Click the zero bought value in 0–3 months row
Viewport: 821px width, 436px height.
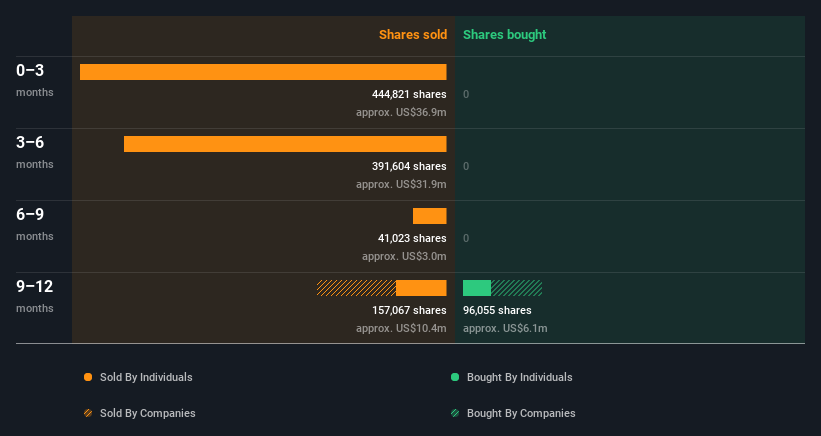466,94
